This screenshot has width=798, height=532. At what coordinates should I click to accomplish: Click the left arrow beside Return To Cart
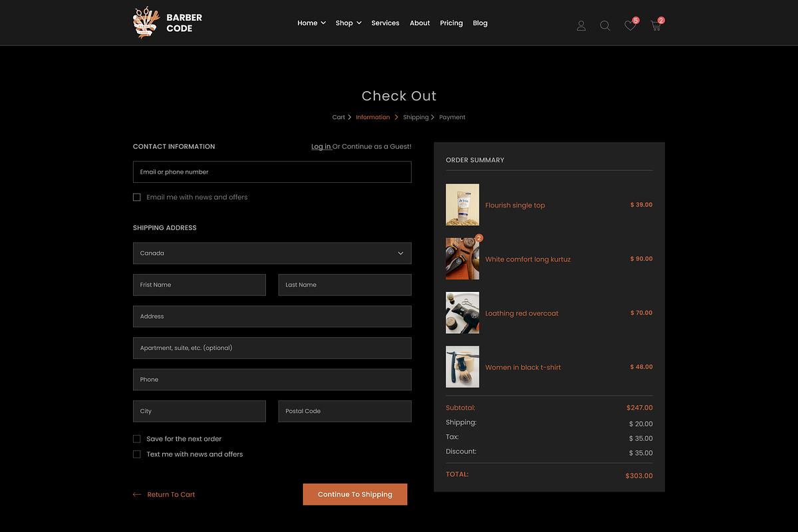pos(137,494)
